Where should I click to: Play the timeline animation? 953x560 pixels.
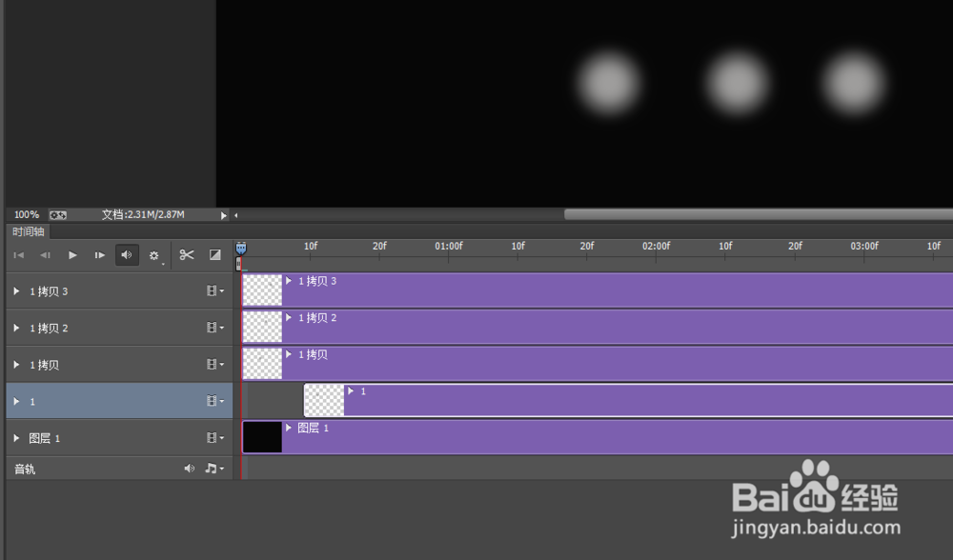tap(72, 255)
